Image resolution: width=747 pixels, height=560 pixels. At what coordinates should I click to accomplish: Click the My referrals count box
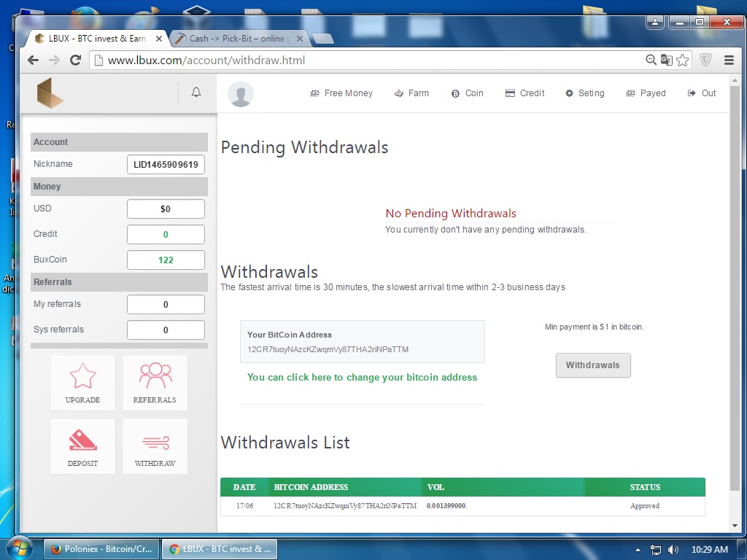[x=166, y=304]
